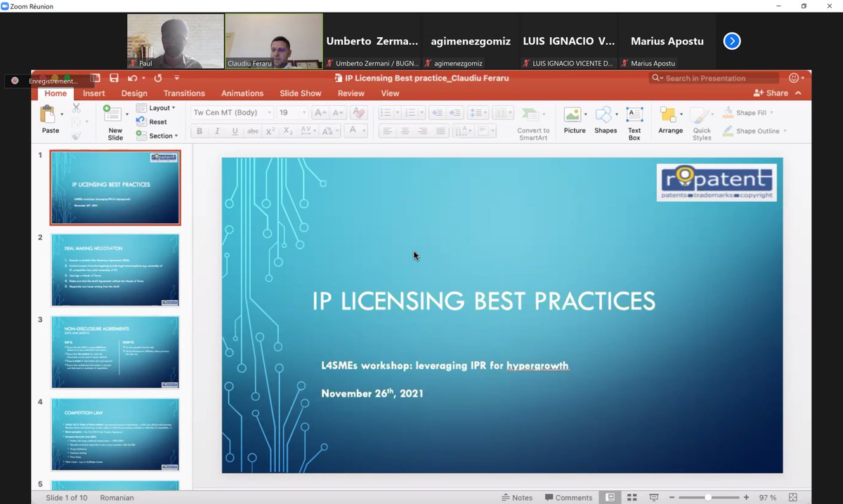Click zoom out minus button
This screenshot has height=504, width=843.
coord(672,497)
